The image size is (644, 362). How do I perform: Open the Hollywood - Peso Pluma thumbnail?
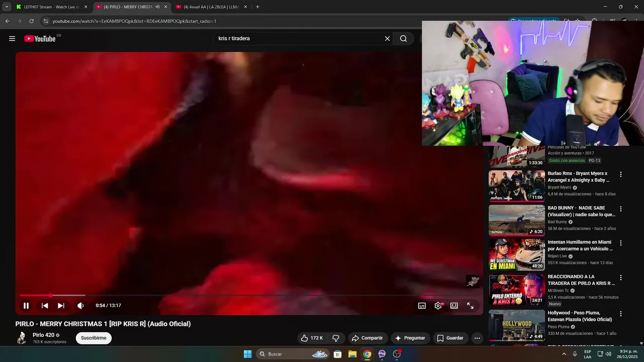tap(517, 325)
